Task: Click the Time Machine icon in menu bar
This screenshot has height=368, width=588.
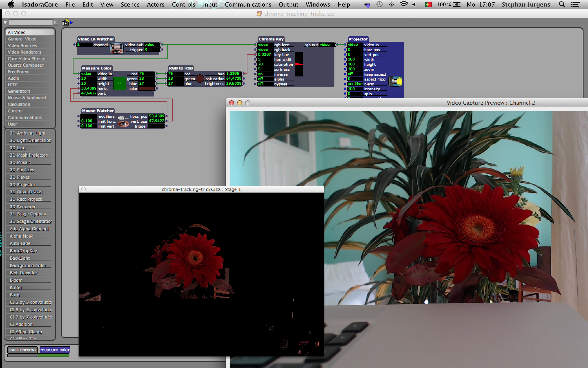Action: pos(379,4)
